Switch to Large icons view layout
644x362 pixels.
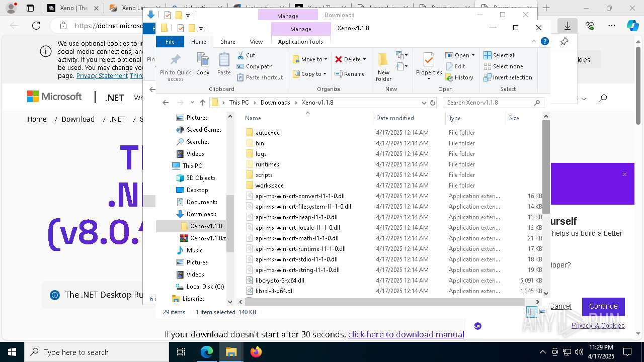pos(542,312)
